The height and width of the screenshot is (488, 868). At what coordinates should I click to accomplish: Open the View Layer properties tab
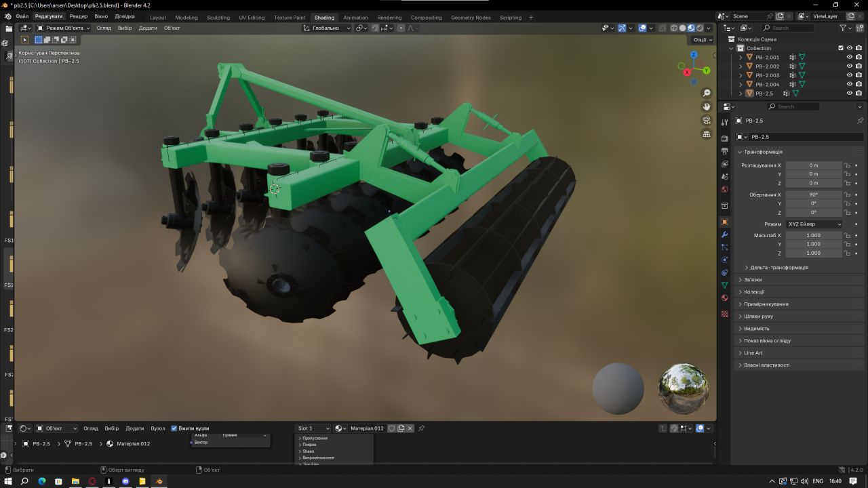pyautogui.click(x=724, y=164)
